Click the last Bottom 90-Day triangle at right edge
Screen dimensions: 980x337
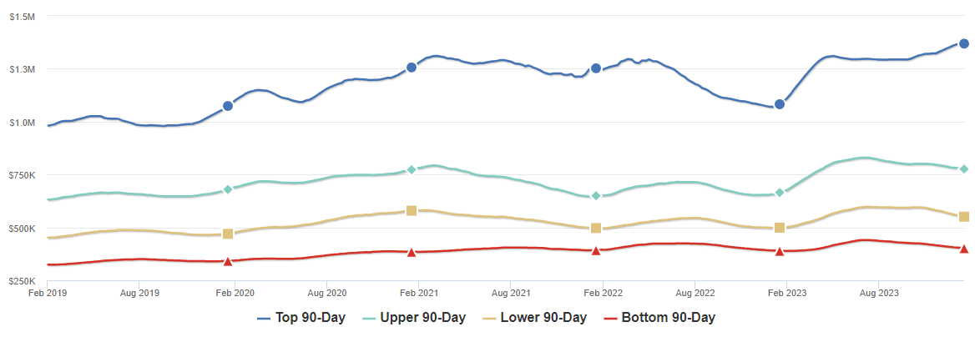coord(963,249)
